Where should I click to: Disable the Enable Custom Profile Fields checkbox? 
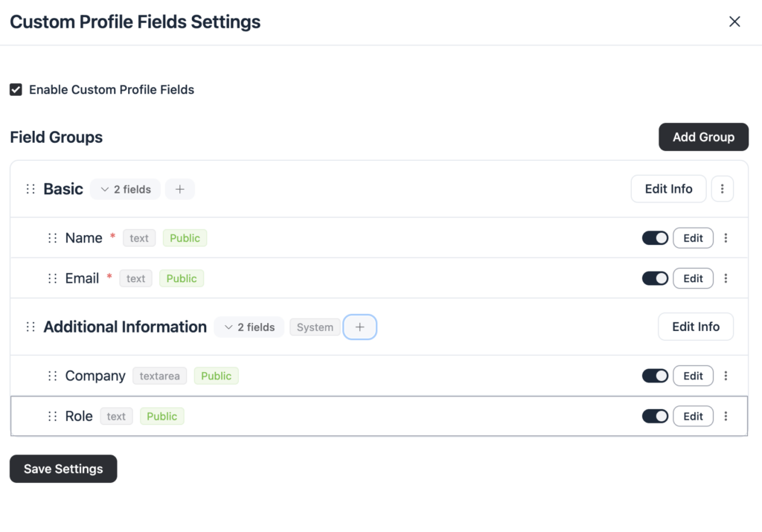(16, 89)
